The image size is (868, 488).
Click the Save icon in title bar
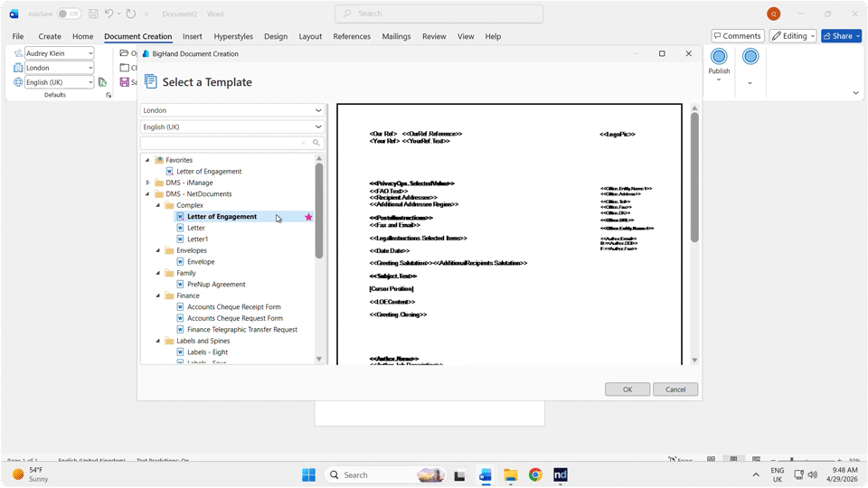(x=93, y=14)
